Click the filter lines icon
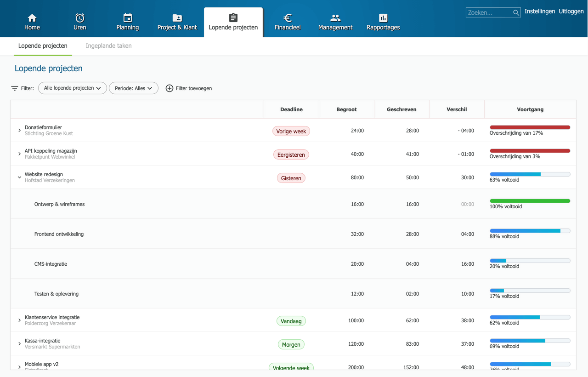 pos(15,88)
